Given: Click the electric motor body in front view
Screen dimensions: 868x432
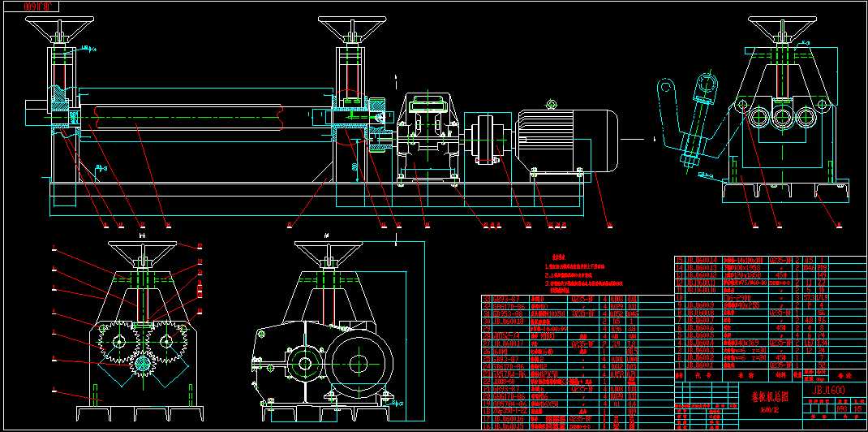Looking at the screenshot, I should pos(567,140).
